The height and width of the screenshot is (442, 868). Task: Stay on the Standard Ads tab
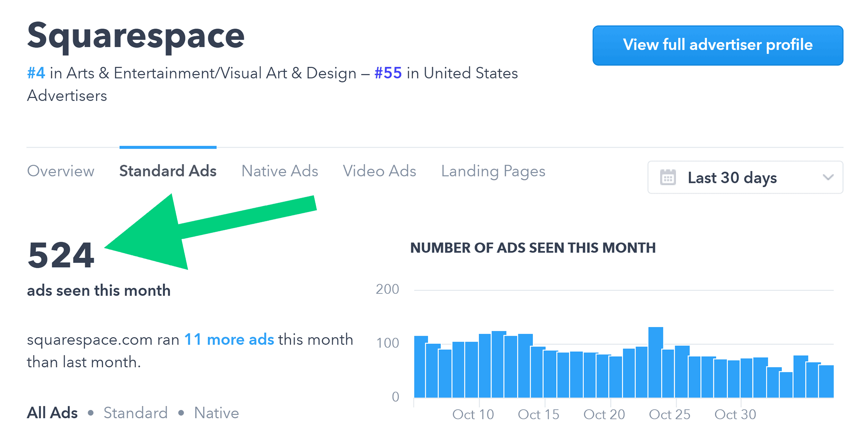(x=168, y=171)
